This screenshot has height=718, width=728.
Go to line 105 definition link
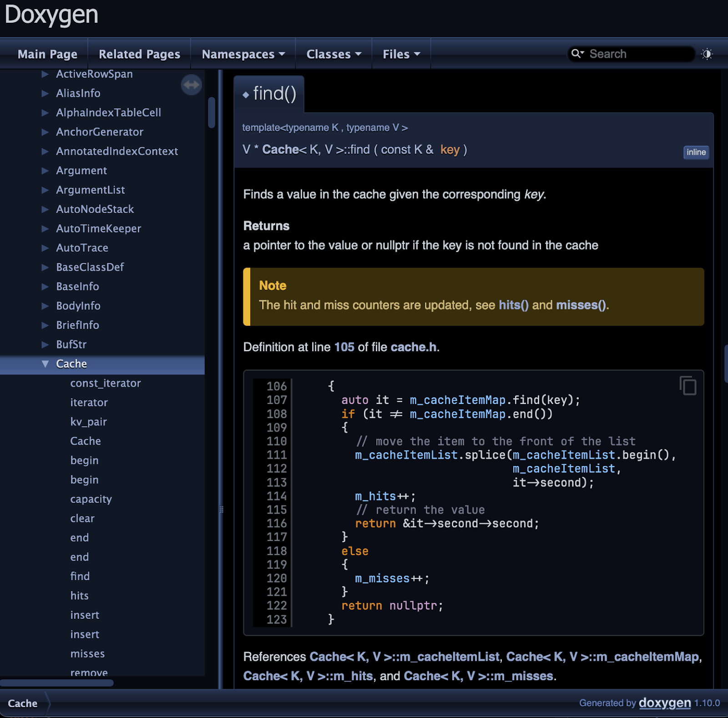click(x=344, y=347)
